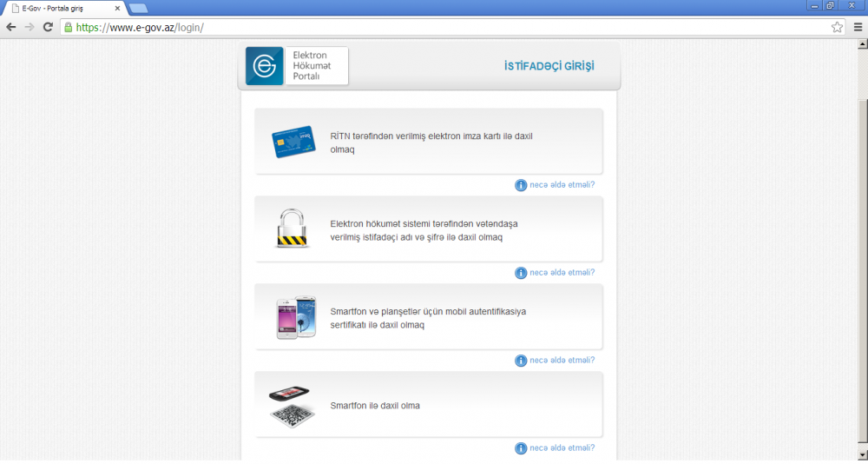Viewport: 868px width, 464px height.
Task: Click the green padlock security icon
Action: click(69, 27)
